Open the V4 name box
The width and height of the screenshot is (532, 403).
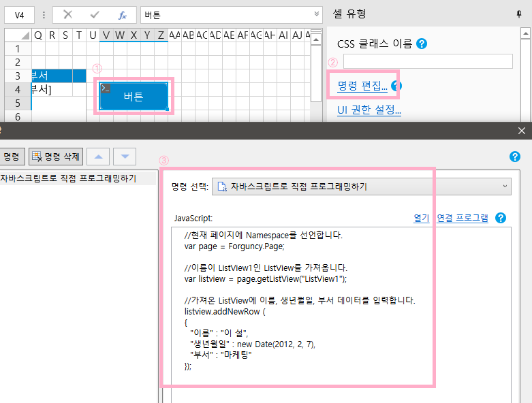click(21, 14)
